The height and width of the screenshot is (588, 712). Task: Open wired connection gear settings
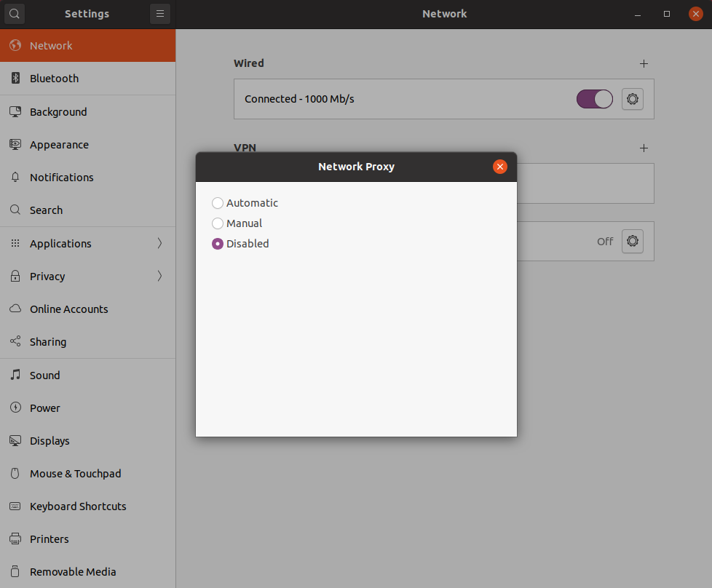[x=633, y=99]
